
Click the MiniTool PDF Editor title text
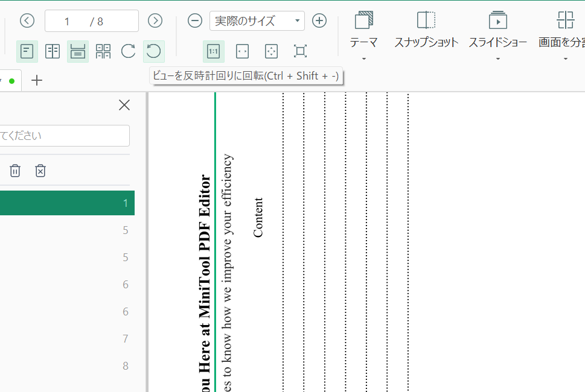(x=205, y=247)
